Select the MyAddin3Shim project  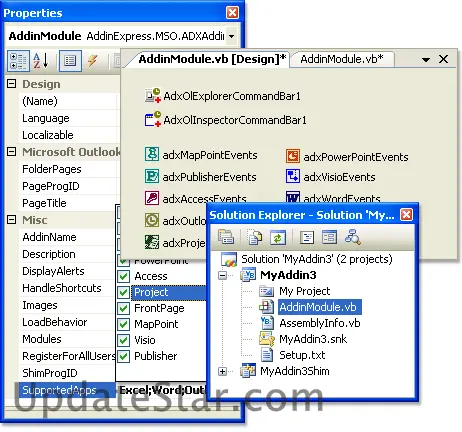click(x=295, y=371)
